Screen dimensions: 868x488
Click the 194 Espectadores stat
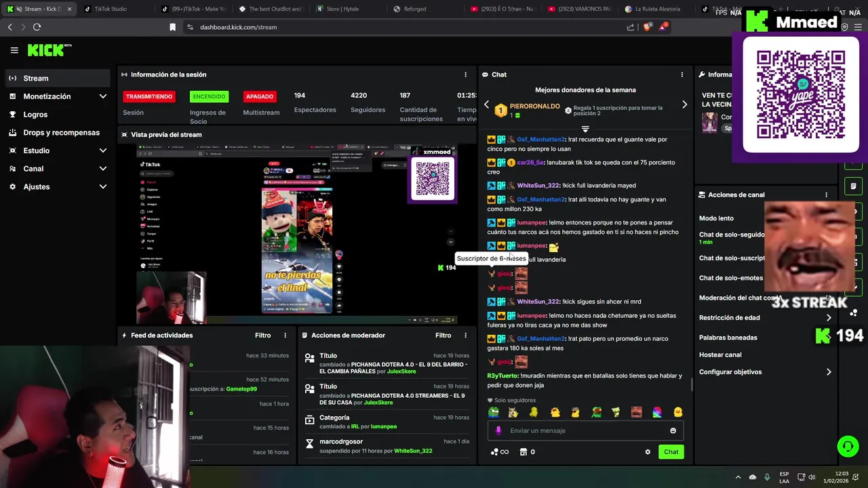[315, 102]
